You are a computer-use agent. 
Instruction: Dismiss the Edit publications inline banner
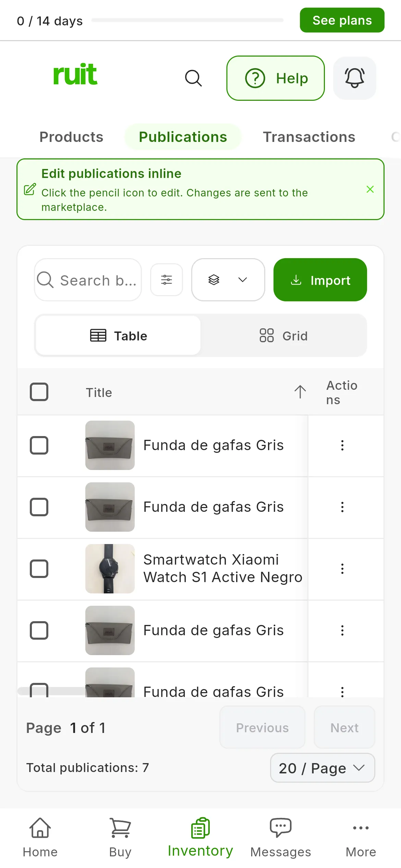[370, 189]
